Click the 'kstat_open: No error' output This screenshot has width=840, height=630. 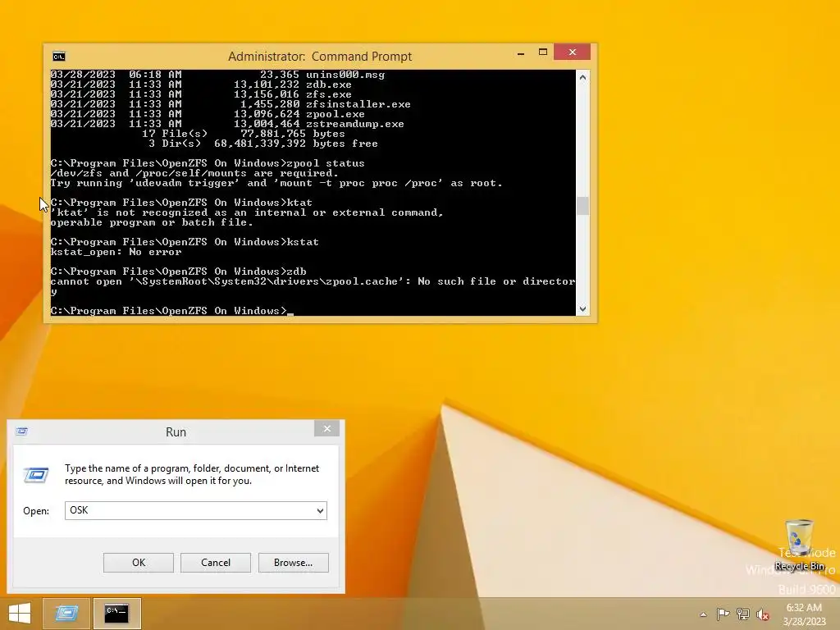(116, 252)
